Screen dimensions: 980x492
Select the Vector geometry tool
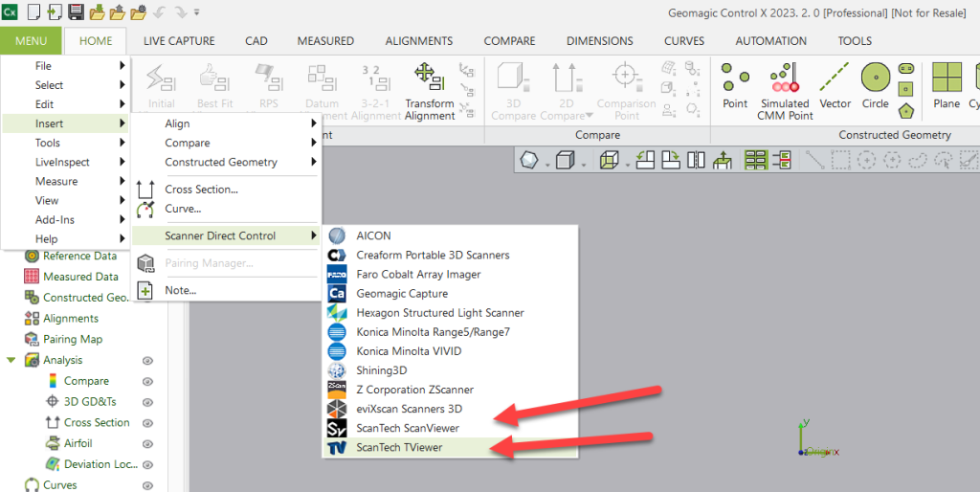tap(835, 85)
